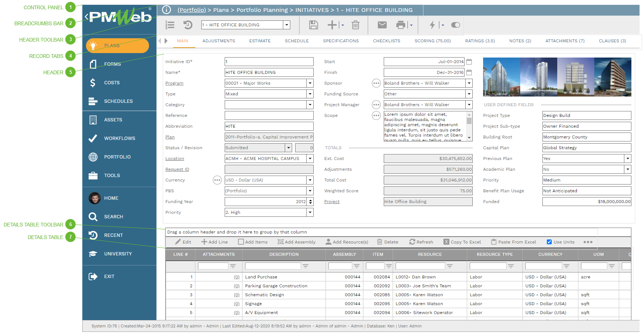Viewport: 644px width, 333px height.
Task: Switch to the ESTIMATE tab
Action: pos(260,41)
